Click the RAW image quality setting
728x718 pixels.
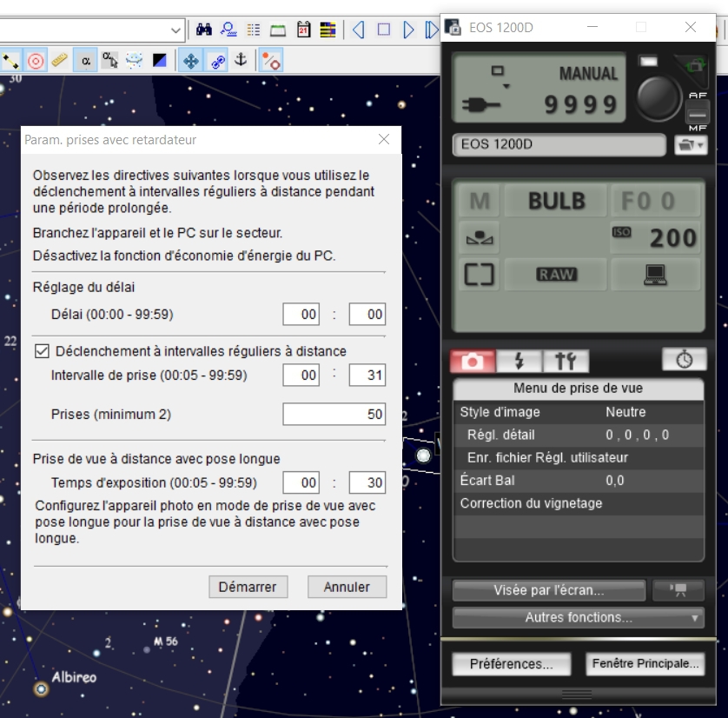[x=556, y=275]
